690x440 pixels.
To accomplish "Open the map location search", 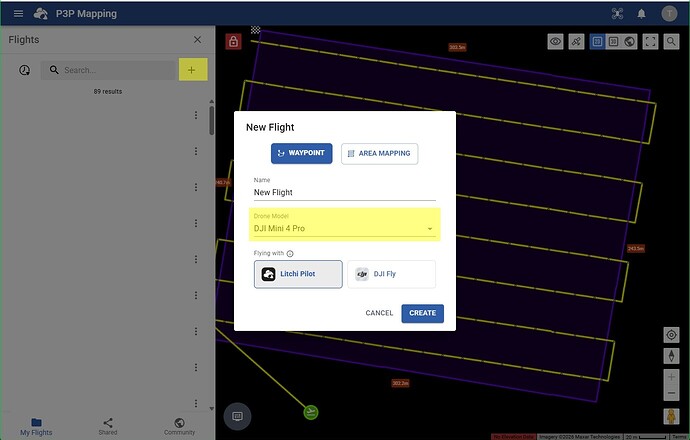I will click(x=671, y=42).
